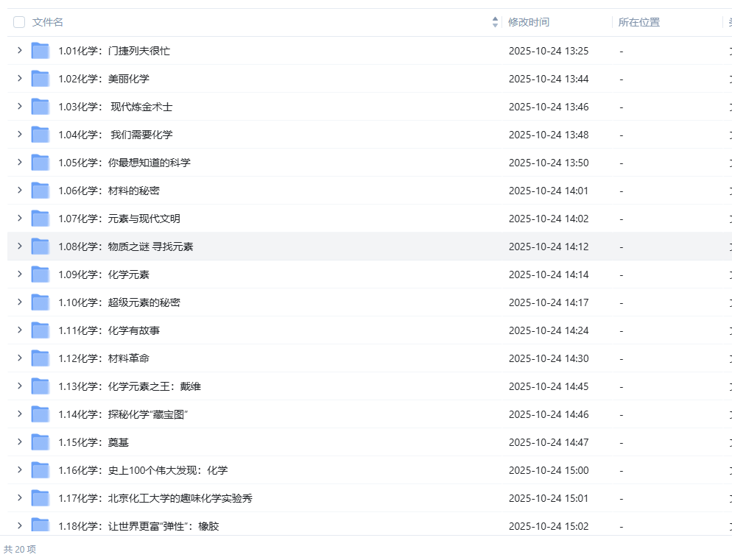Click the 共 20 项 item count
Screen dimensions: 732x560
(x=20, y=549)
